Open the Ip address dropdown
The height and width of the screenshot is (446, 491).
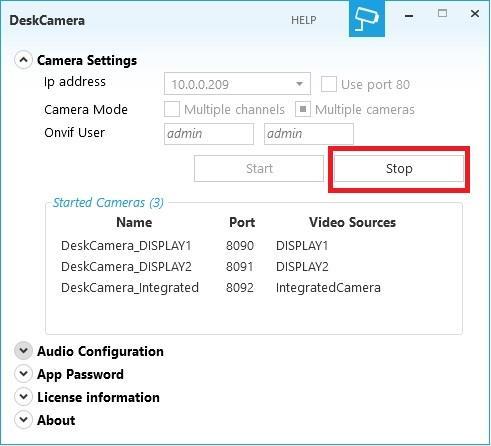point(237,84)
